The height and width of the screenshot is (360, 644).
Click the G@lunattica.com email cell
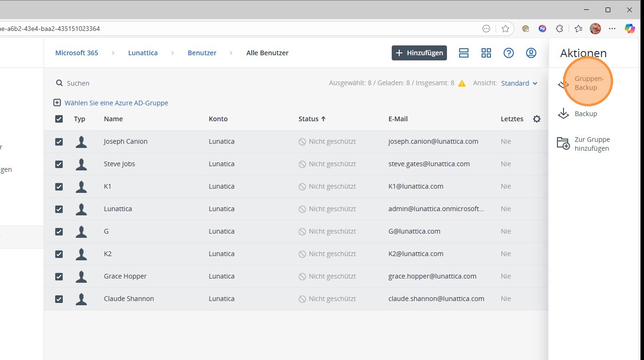click(414, 231)
